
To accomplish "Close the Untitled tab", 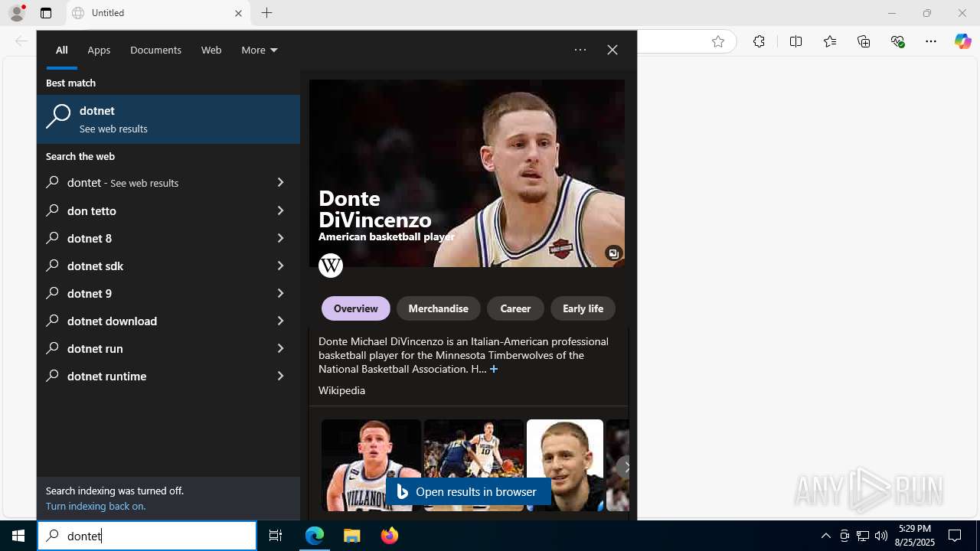I will [238, 13].
